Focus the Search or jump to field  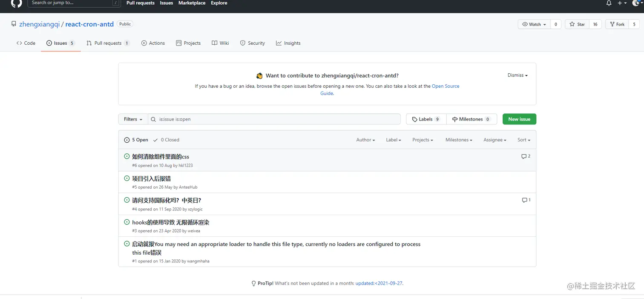[74, 3]
